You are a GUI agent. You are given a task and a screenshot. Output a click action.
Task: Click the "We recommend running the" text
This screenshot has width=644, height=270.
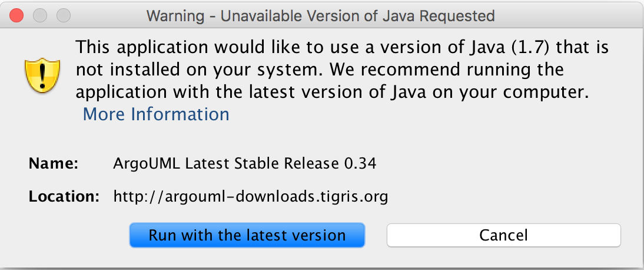[444, 71]
